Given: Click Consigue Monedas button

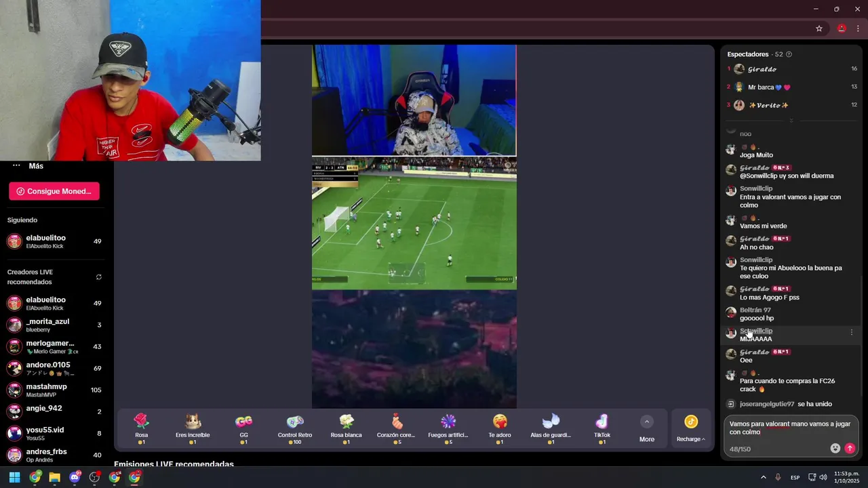Looking at the screenshot, I should click(x=54, y=191).
